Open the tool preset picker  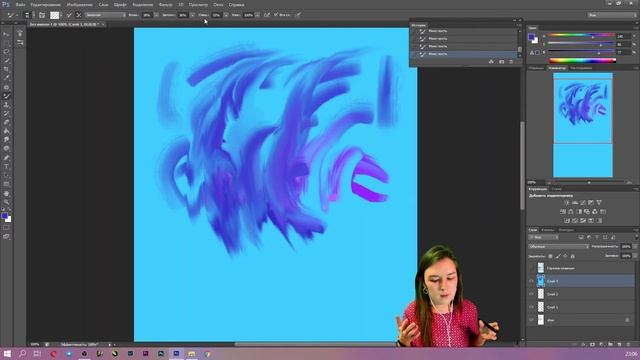(12, 15)
